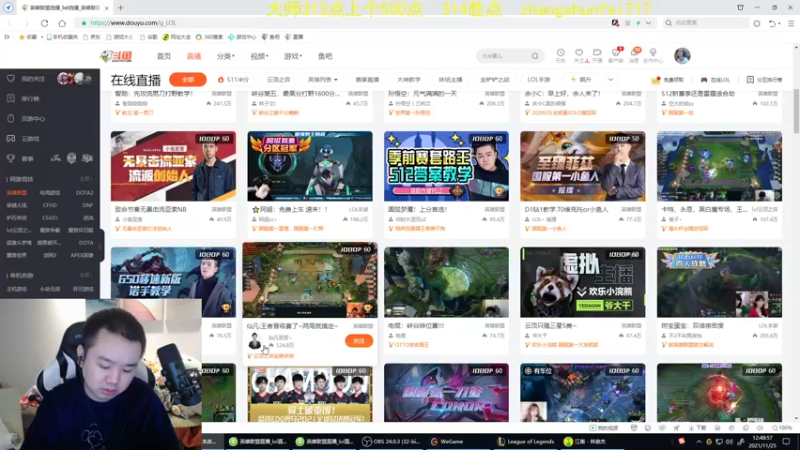Reload the page
This screenshot has width=800, height=450.
pos(44,23)
